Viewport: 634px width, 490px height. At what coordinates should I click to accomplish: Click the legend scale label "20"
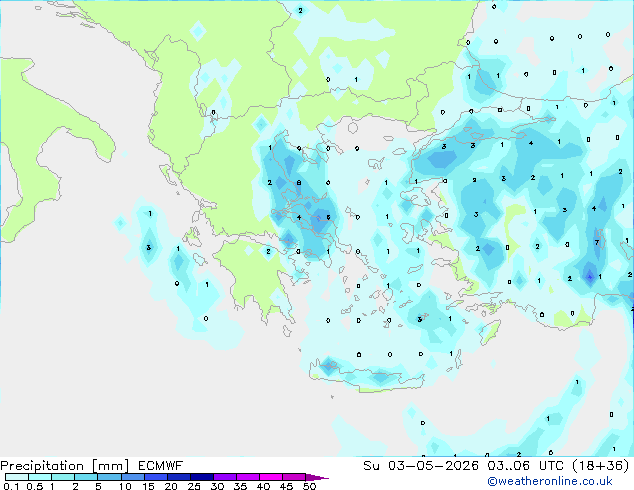171,486
